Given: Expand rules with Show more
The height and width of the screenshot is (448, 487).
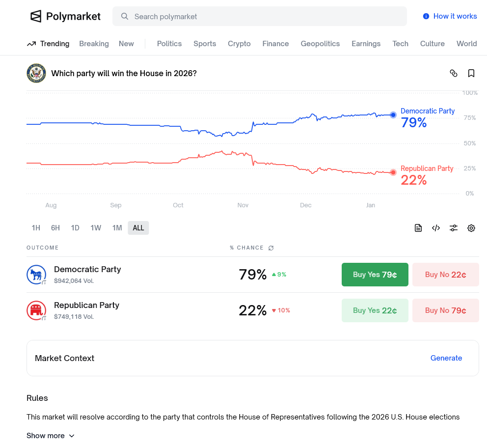Looking at the screenshot, I should (x=51, y=436).
